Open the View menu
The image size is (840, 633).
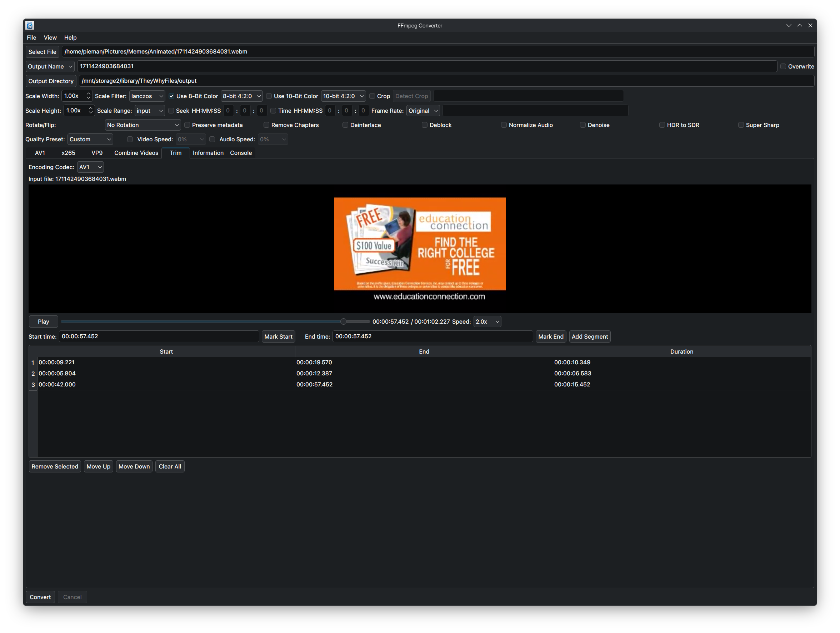point(50,37)
